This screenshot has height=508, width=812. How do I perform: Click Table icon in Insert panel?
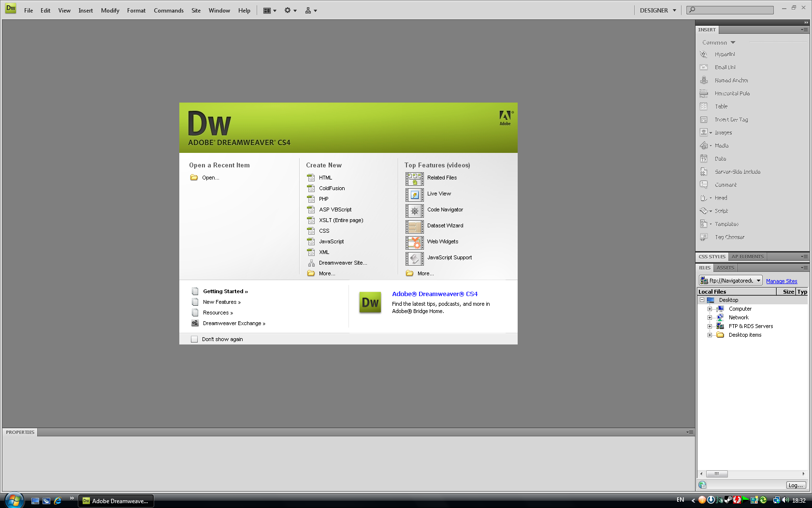[x=704, y=106]
